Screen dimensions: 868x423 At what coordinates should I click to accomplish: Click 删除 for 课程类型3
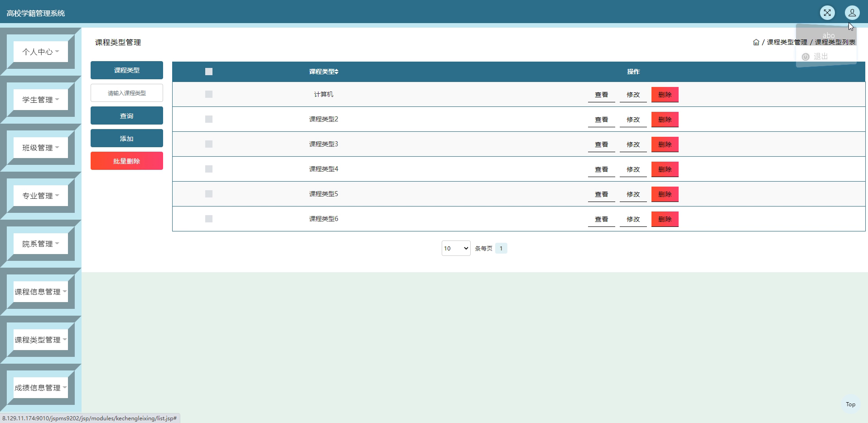click(x=665, y=144)
